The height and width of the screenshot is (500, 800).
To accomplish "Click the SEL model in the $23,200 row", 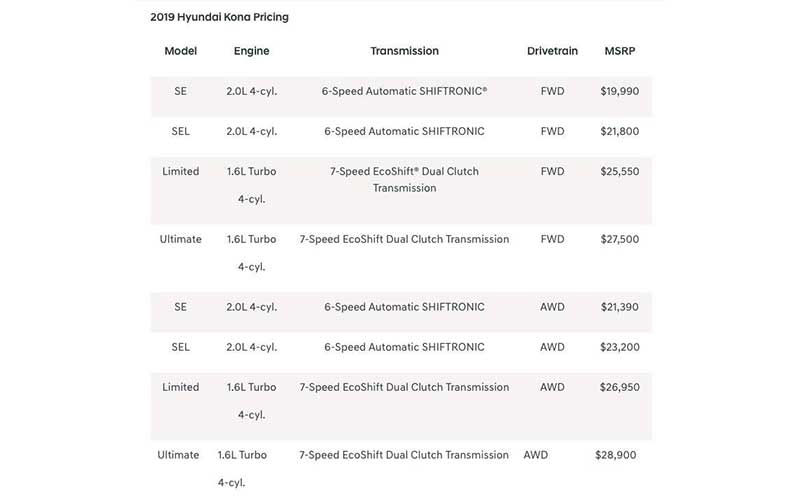I will point(180,347).
